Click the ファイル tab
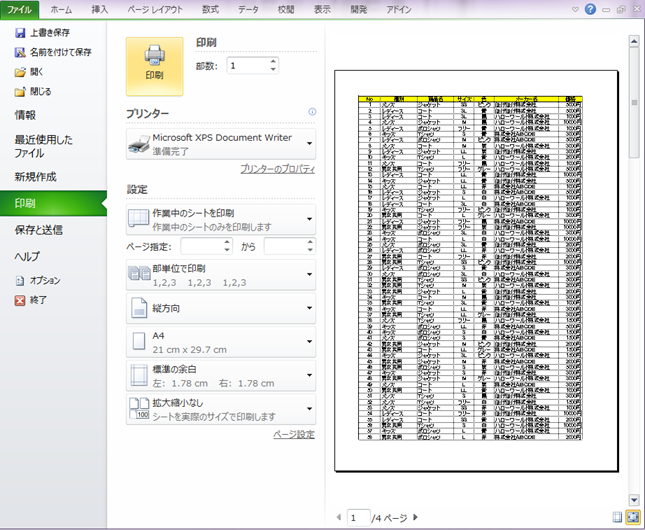The height and width of the screenshot is (530, 645). coord(19,10)
